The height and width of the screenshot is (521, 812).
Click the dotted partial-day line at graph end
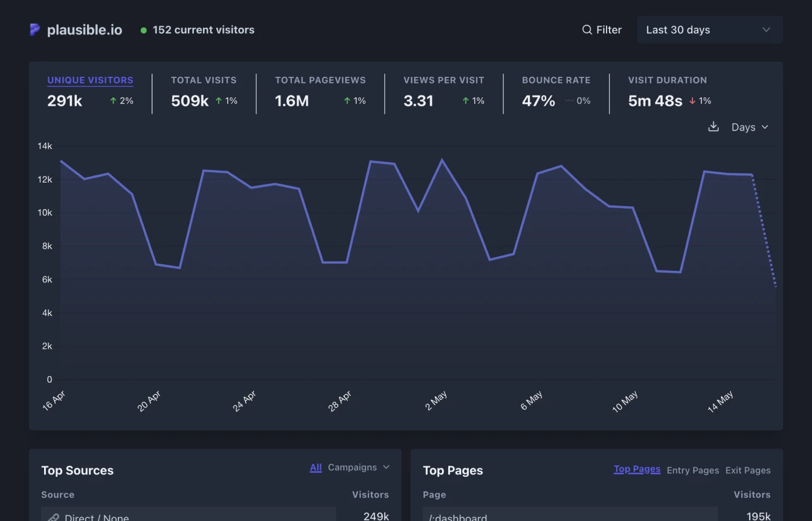(764, 231)
